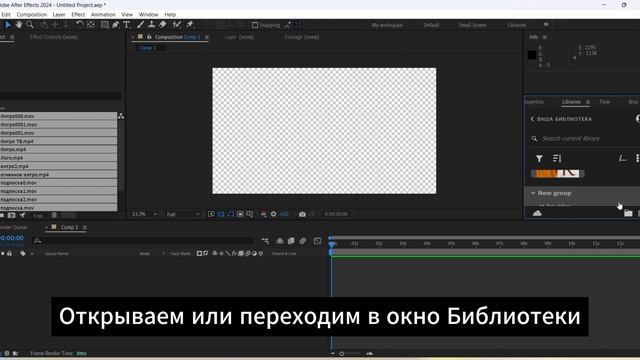The image size is (640, 360).
Task: Expand workspace overflow chevrons
Action: pyautogui.click(x=546, y=25)
